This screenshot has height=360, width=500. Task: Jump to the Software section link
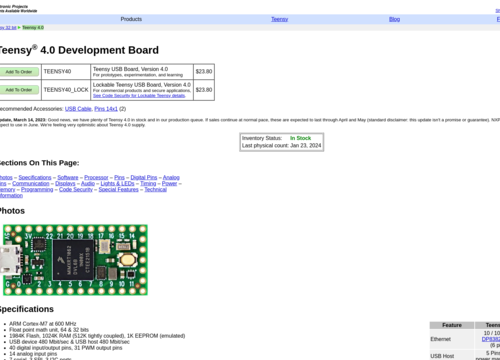pyautogui.click(x=68, y=178)
